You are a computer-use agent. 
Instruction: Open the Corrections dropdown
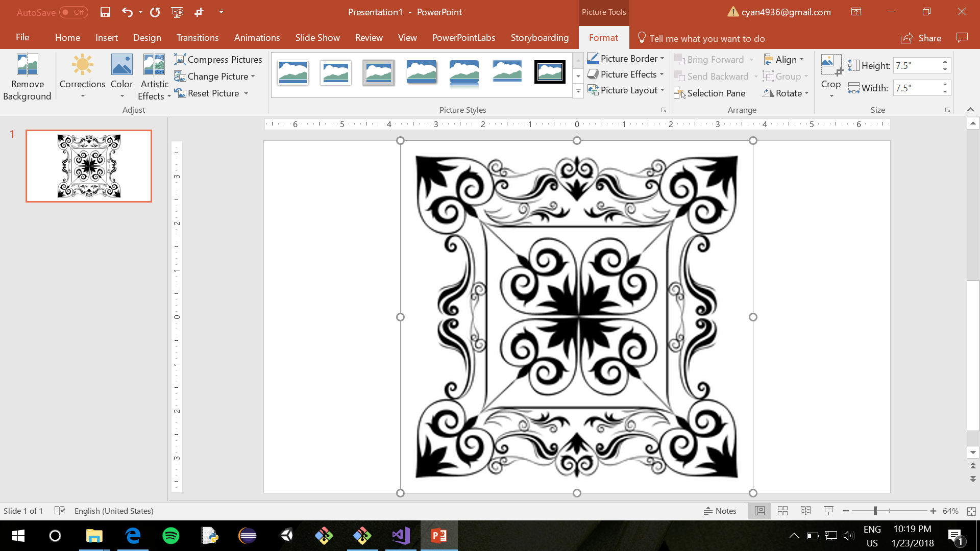coord(82,77)
